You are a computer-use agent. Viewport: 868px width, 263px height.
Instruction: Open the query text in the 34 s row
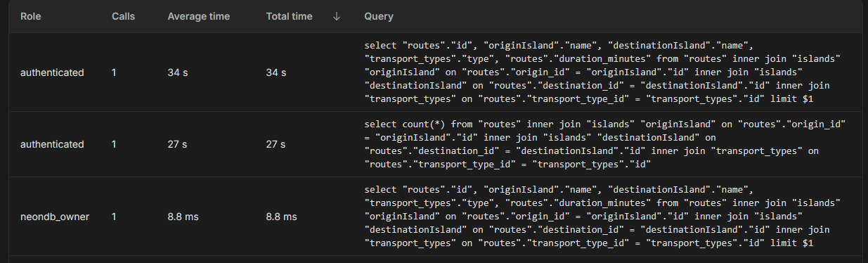(602, 72)
